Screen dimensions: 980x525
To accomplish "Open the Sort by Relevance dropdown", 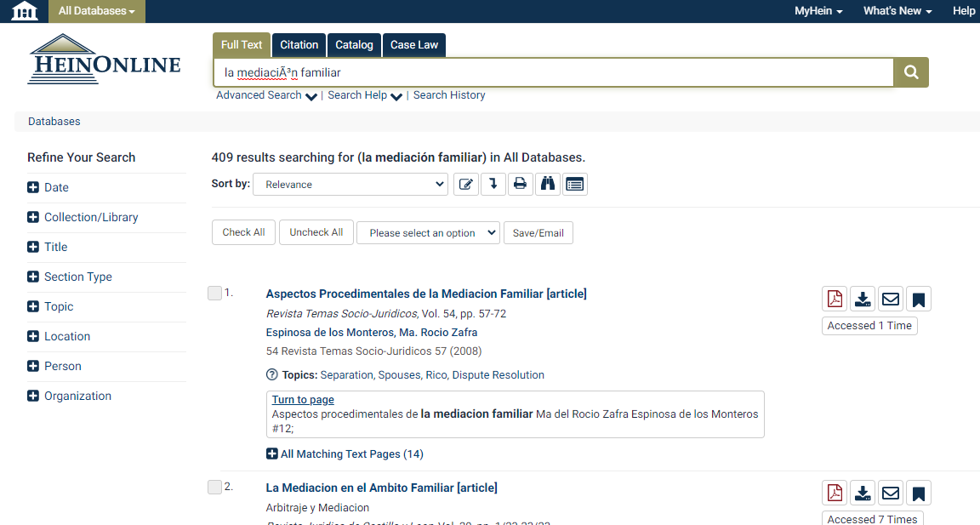I will tap(350, 184).
